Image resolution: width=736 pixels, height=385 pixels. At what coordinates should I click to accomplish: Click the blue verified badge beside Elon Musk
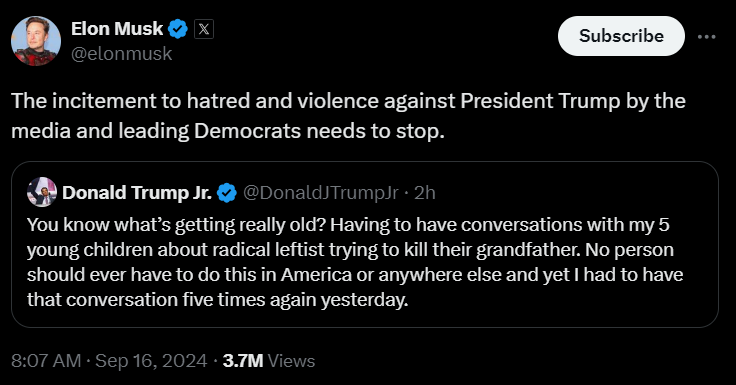pyautogui.click(x=178, y=29)
